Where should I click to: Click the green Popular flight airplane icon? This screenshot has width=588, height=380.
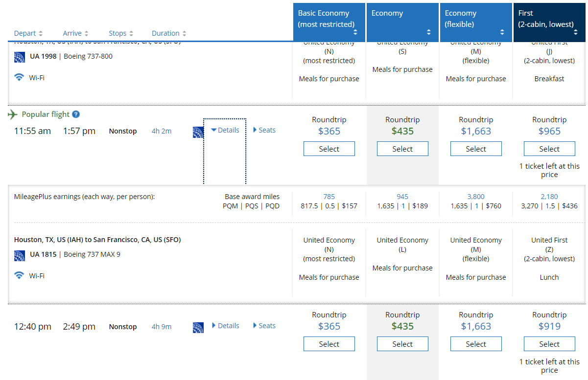(x=13, y=114)
